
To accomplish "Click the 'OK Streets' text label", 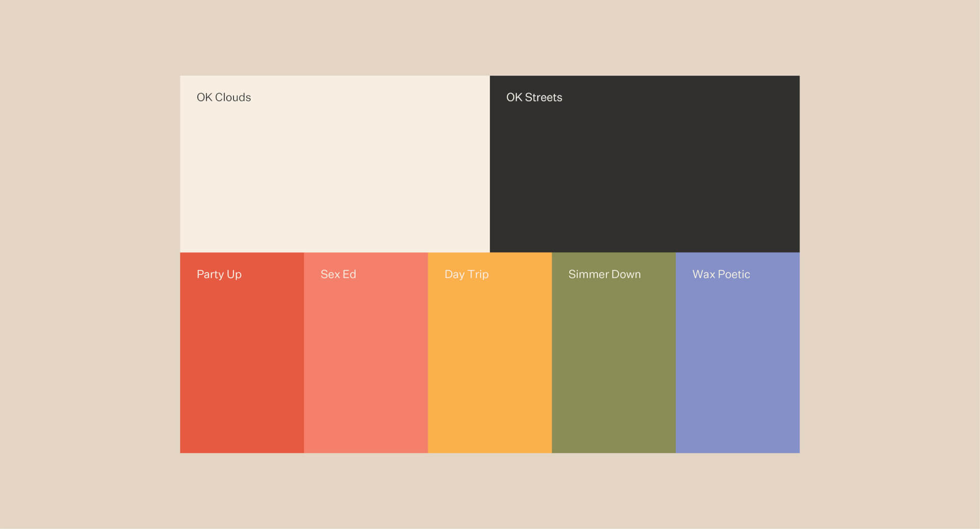I will pos(534,97).
